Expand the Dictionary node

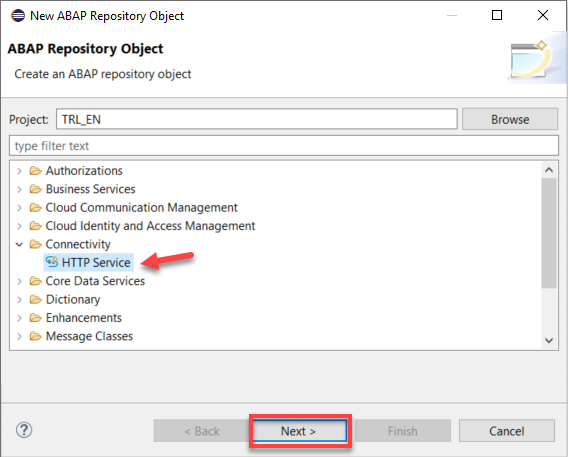point(20,300)
